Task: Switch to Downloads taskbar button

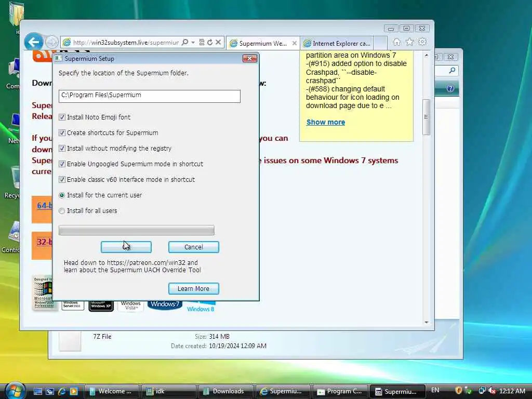Action: click(x=226, y=392)
